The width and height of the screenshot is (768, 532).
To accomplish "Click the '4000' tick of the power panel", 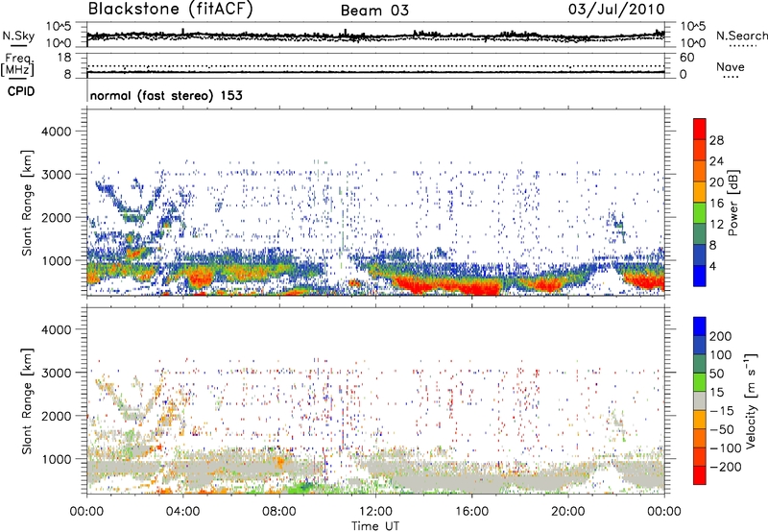I will pyautogui.click(x=57, y=132).
